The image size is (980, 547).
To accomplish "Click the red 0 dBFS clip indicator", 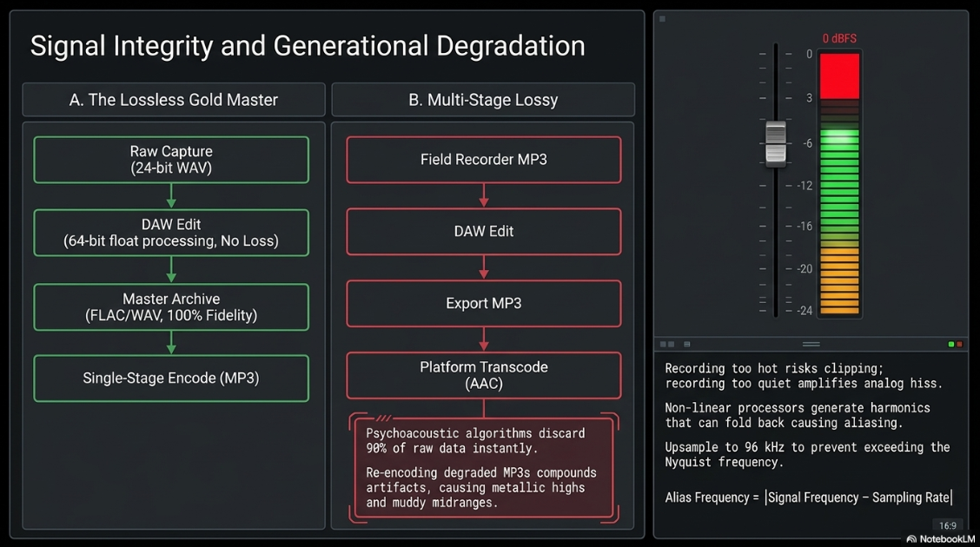I will 839,76.
